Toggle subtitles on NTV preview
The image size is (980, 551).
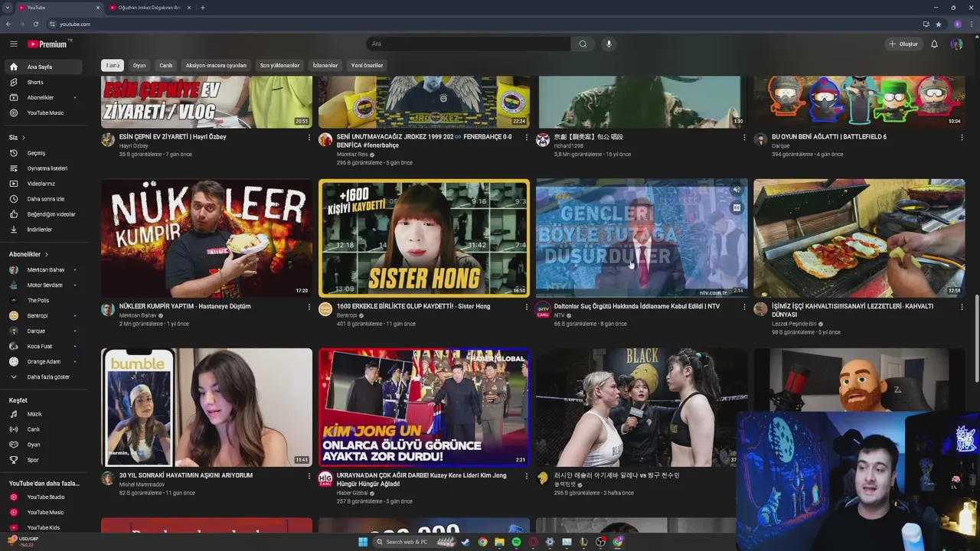coord(737,207)
